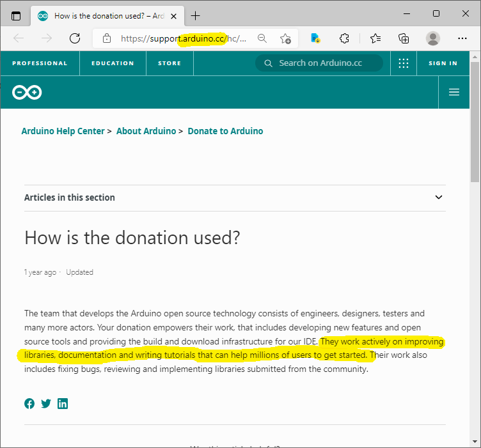Click the Search on Arduino.cc field

tap(319, 63)
